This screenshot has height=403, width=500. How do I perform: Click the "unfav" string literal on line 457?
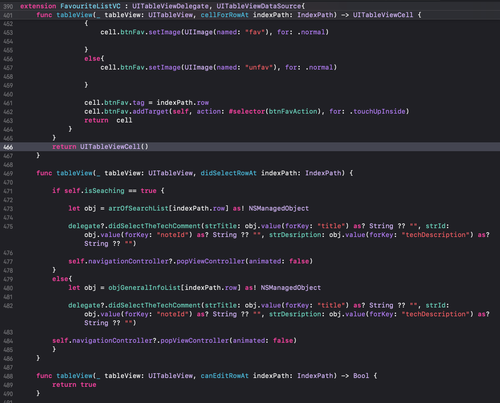click(259, 67)
